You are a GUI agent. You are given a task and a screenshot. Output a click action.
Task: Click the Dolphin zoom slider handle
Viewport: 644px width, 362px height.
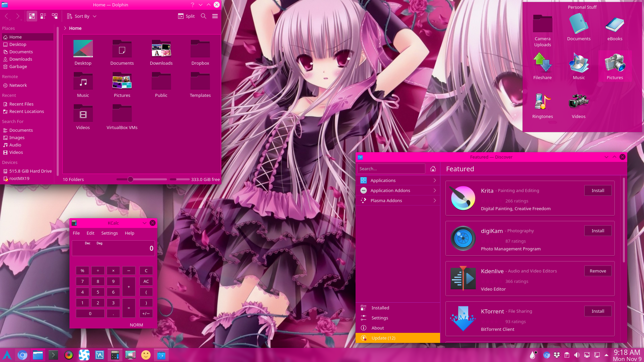[130, 179]
